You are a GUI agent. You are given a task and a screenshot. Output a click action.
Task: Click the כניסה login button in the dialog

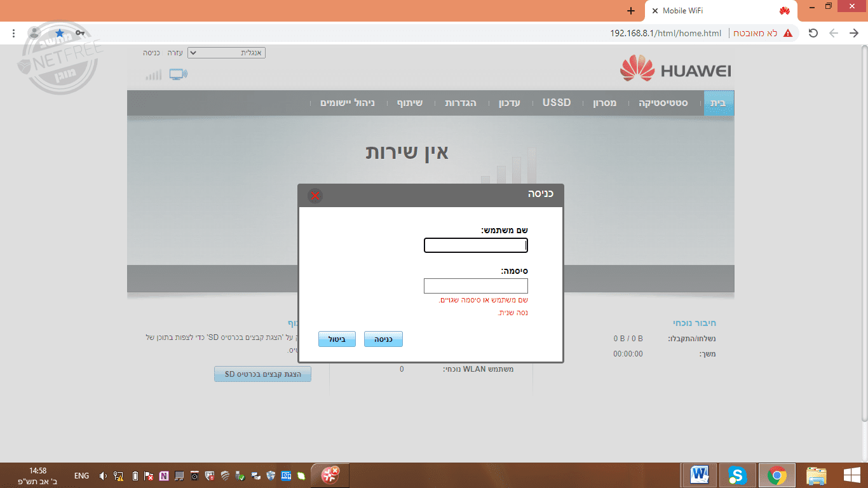click(383, 339)
